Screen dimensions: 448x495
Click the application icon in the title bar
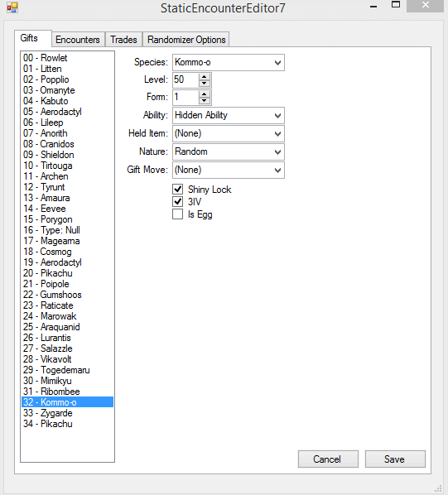click(x=12, y=7)
